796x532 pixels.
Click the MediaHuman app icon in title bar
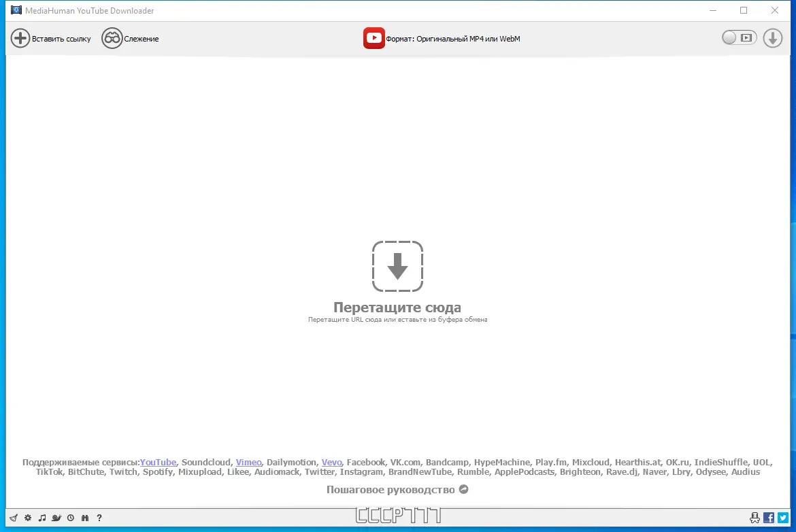coord(16,10)
